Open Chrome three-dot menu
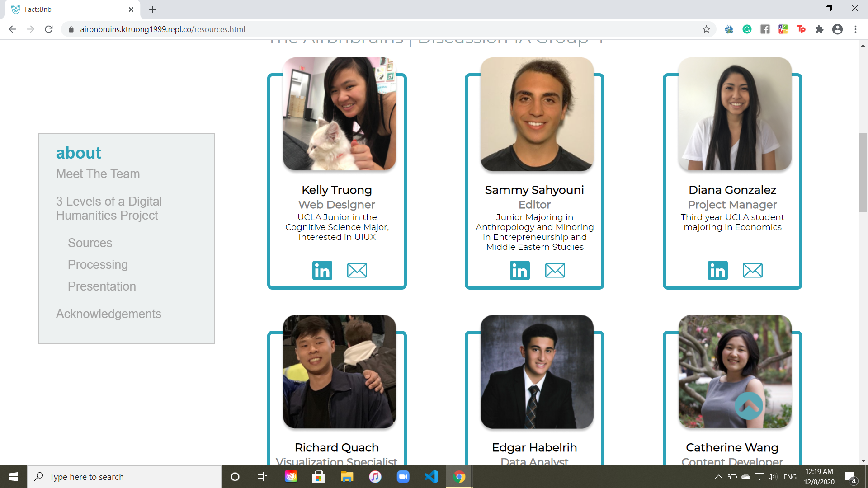Screen dimensions: 868x488 855,29
